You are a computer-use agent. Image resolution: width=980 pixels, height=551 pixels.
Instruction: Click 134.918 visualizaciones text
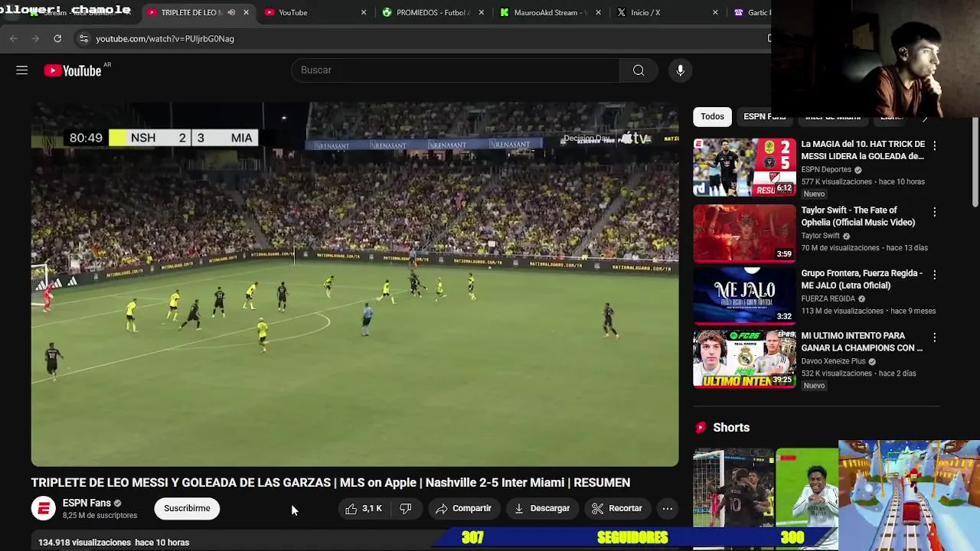pyautogui.click(x=85, y=542)
